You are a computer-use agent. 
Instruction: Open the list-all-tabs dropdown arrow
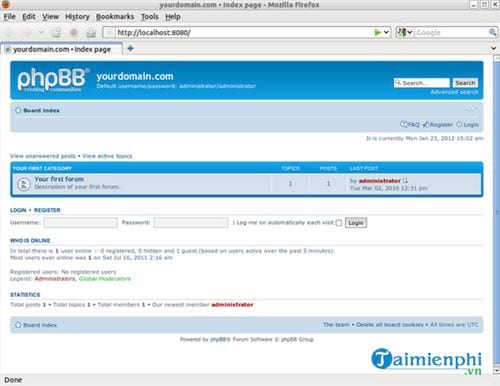(x=494, y=48)
